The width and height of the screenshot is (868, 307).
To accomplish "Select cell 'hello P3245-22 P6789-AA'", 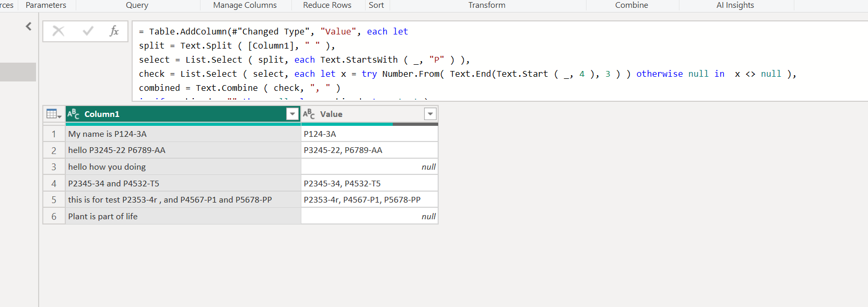I will [x=183, y=150].
